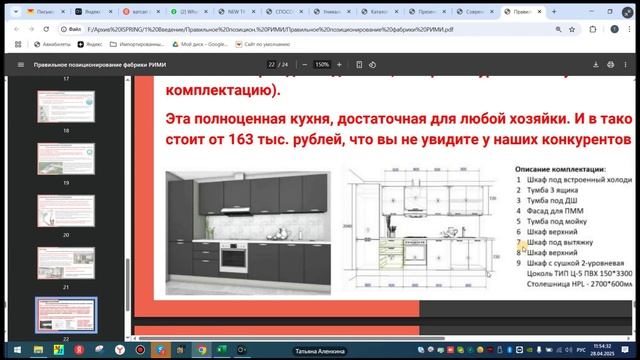Screen dimensions: 640x360
Task: Select page 19 thumbnail
Action: pyautogui.click(x=66, y=159)
